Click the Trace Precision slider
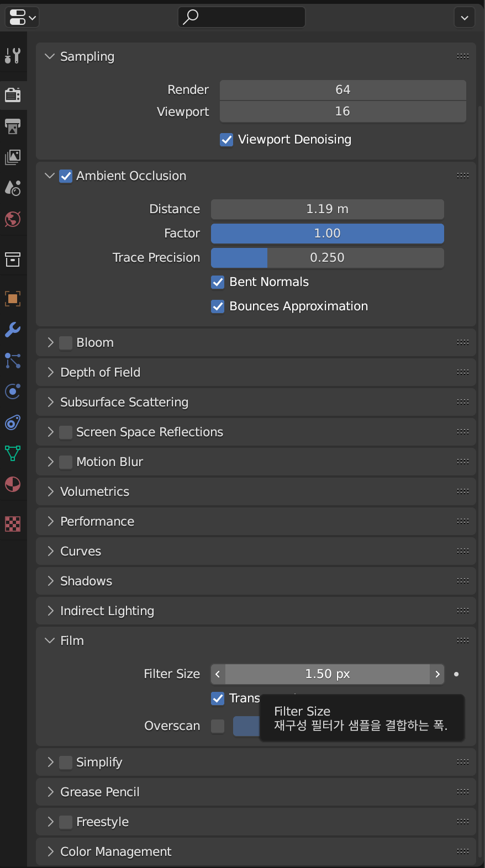Image resolution: width=485 pixels, height=868 pixels. 327,258
